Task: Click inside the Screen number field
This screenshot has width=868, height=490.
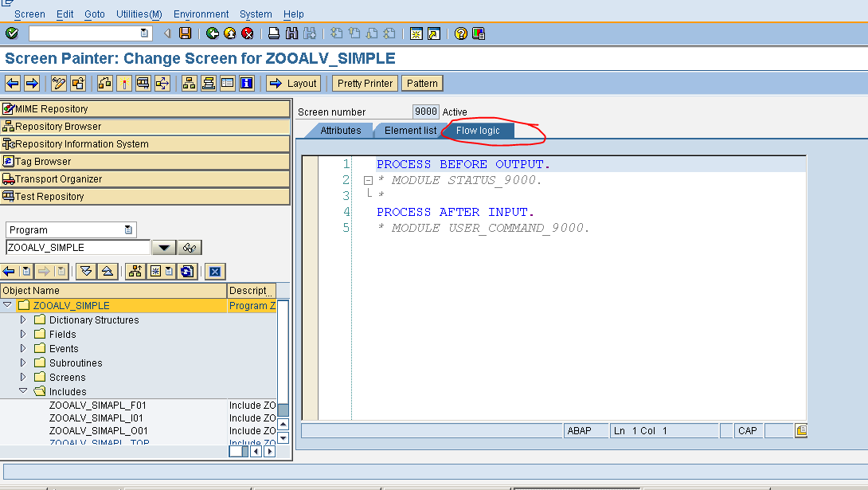Action: tap(428, 112)
